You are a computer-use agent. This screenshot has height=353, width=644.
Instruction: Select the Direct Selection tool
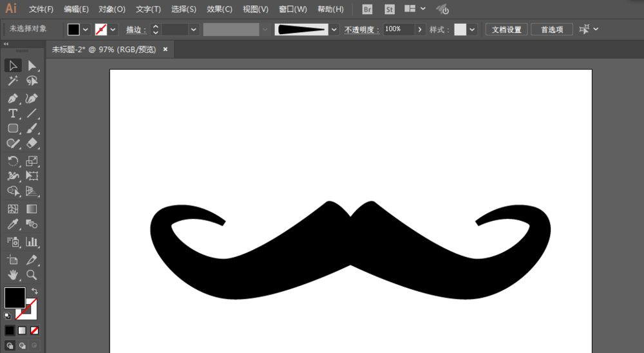click(32, 65)
